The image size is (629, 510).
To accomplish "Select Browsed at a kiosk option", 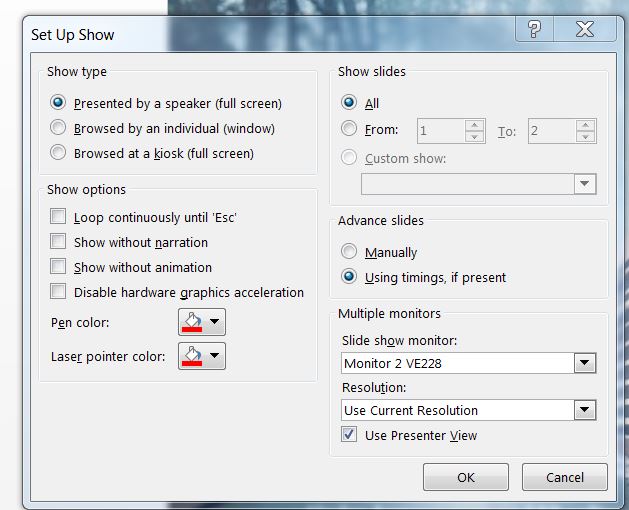I will (58, 152).
